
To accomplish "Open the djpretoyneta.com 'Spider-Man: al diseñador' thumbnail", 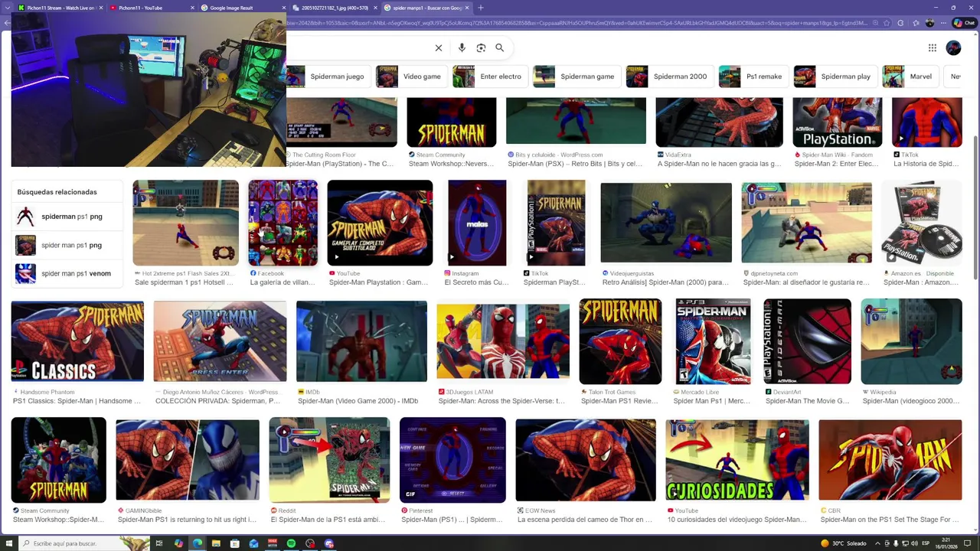I will (x=806, y=223).
